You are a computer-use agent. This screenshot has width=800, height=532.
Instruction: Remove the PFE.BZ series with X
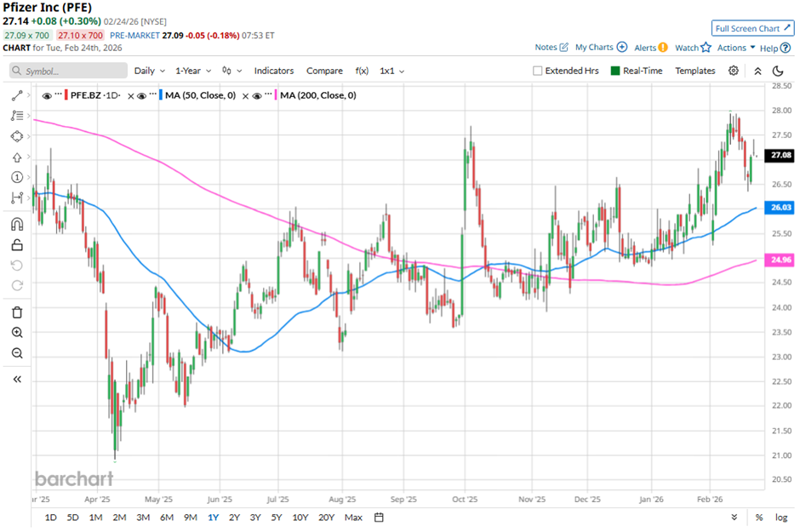[x=130, y=96]
